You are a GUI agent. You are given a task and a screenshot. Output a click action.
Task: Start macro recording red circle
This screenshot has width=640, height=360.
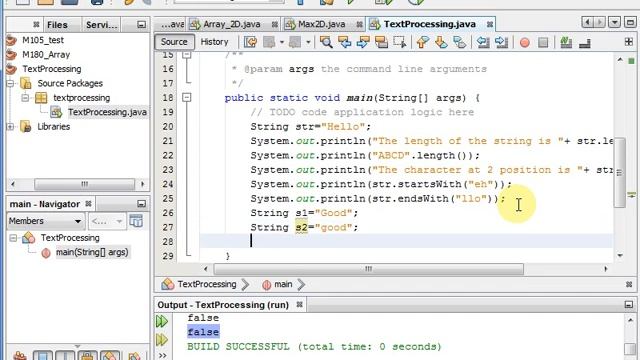coord(524,42)
